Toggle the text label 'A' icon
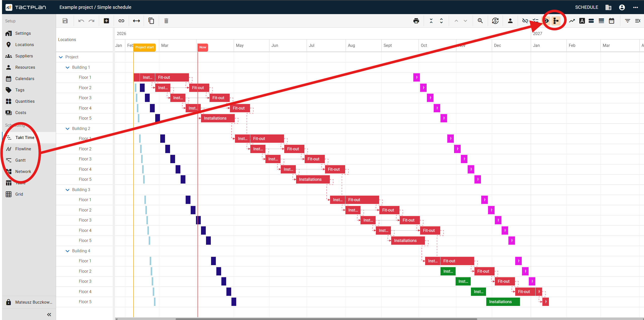The width and height of the screenshot is (644, 320). tap(582, 21)
